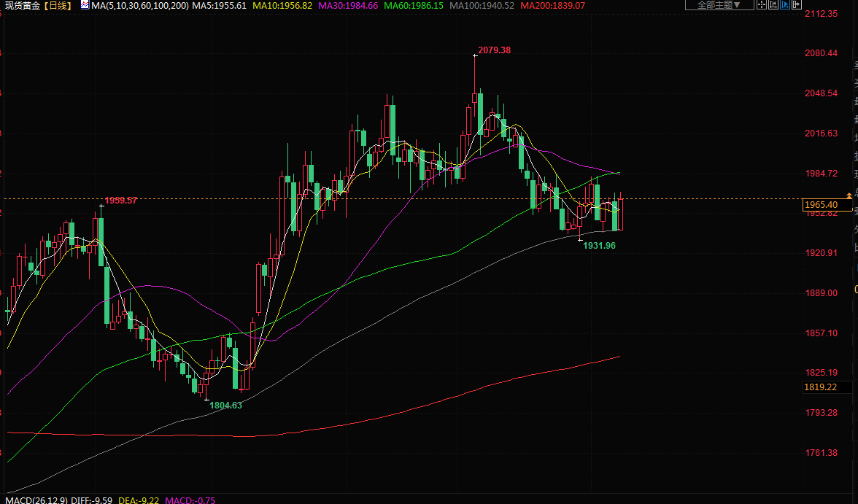This screenshot has width=858, height=504.
Task: Click the orange arrow at current price
Action: 849,195
